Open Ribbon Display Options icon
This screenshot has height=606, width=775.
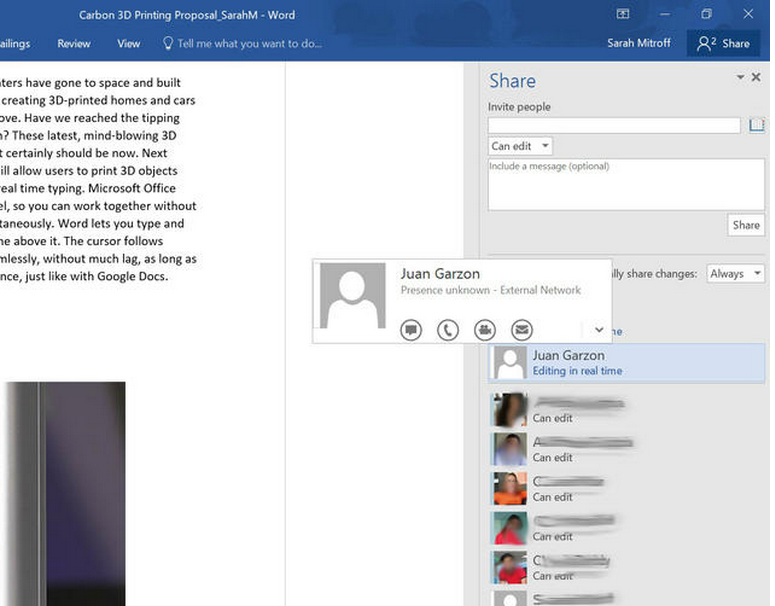point(623,14)
